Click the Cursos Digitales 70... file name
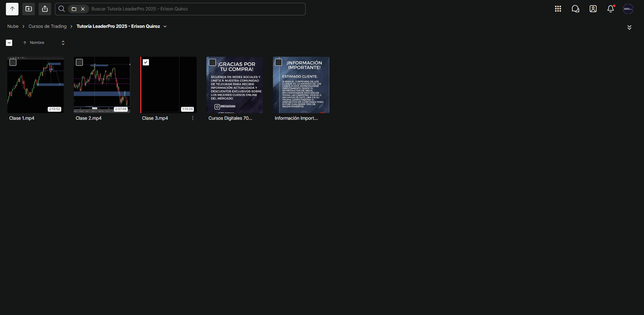 230,118
